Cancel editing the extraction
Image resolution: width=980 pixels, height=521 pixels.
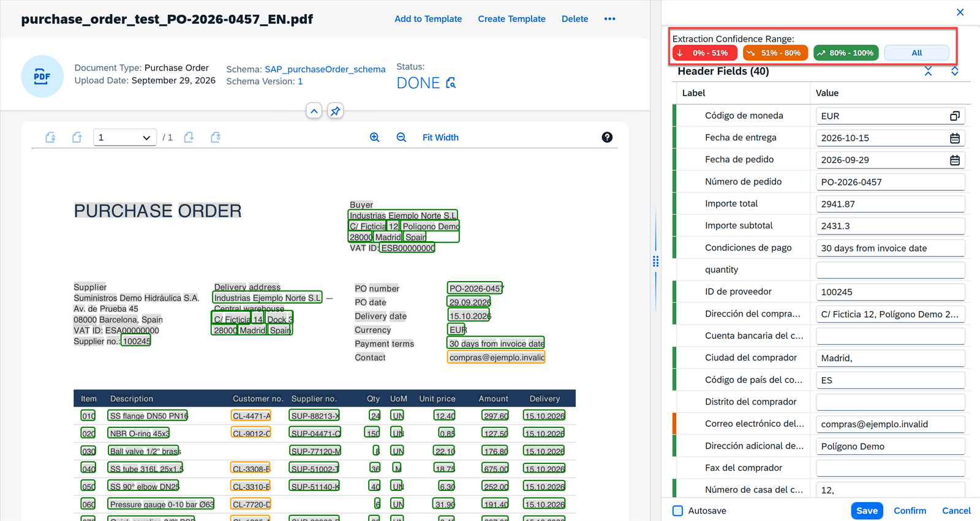[956, 511]
